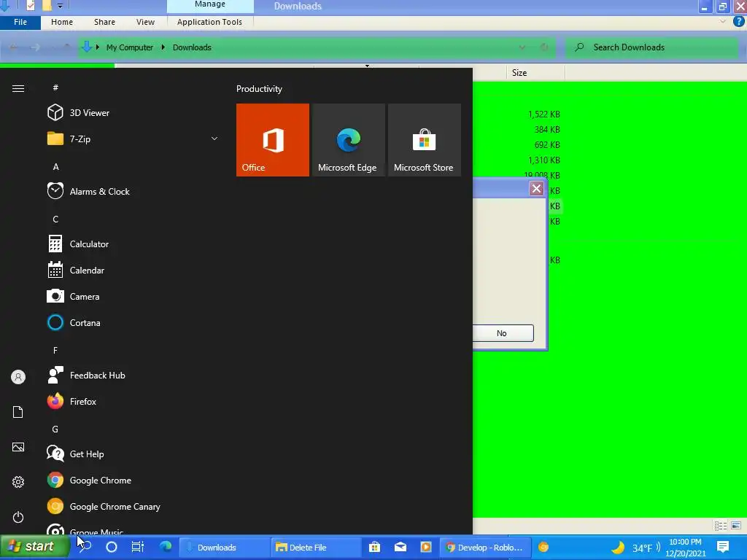
Task: Open Feedback Hub
Action: click(86, 376)
